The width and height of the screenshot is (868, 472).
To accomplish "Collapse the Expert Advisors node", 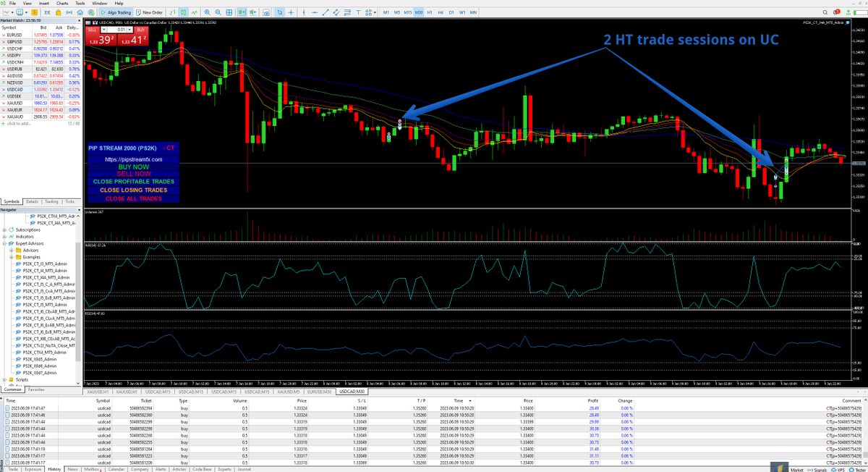I will tap(4, 243).
